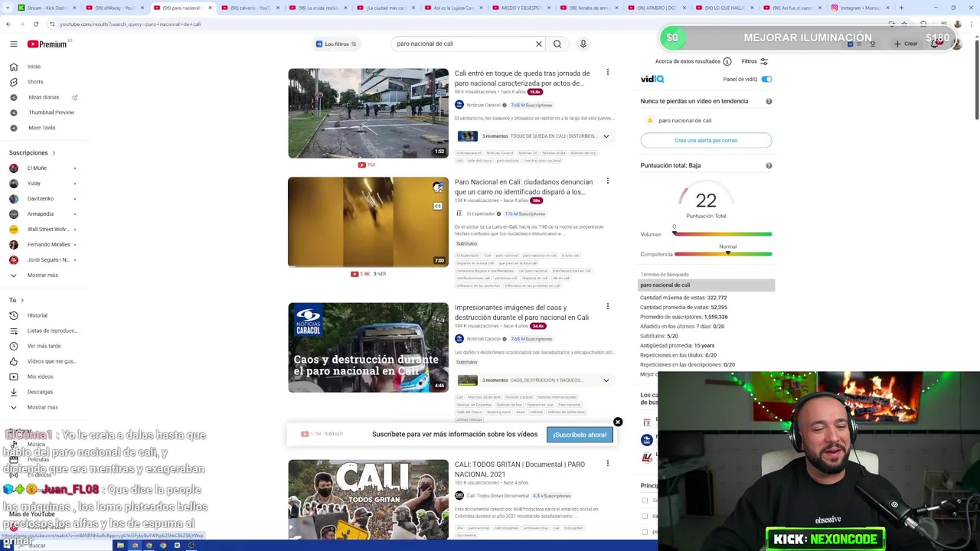Open more options for El Espectador video
This screenshot has width=980, height=551.
click(x=608, y=181)
